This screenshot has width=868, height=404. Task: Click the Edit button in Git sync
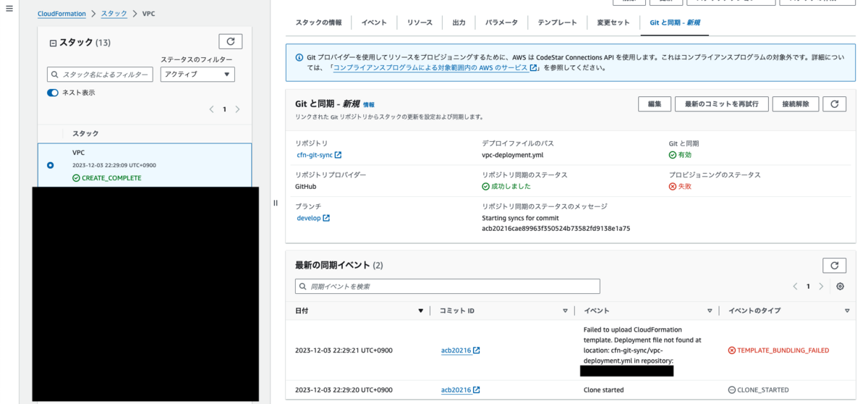pyautogui.click(x=655, y=104)
